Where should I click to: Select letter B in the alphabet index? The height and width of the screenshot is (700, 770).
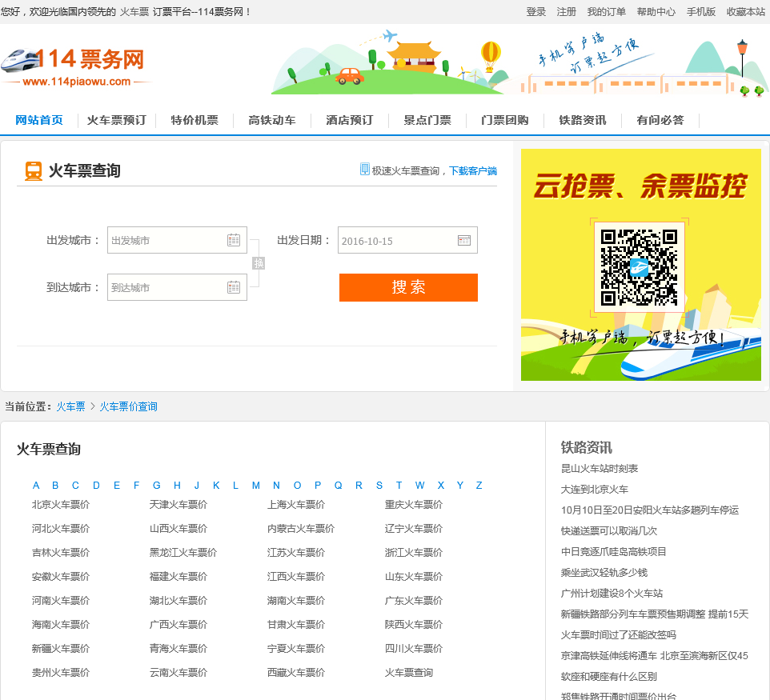(x=55, y=486)
